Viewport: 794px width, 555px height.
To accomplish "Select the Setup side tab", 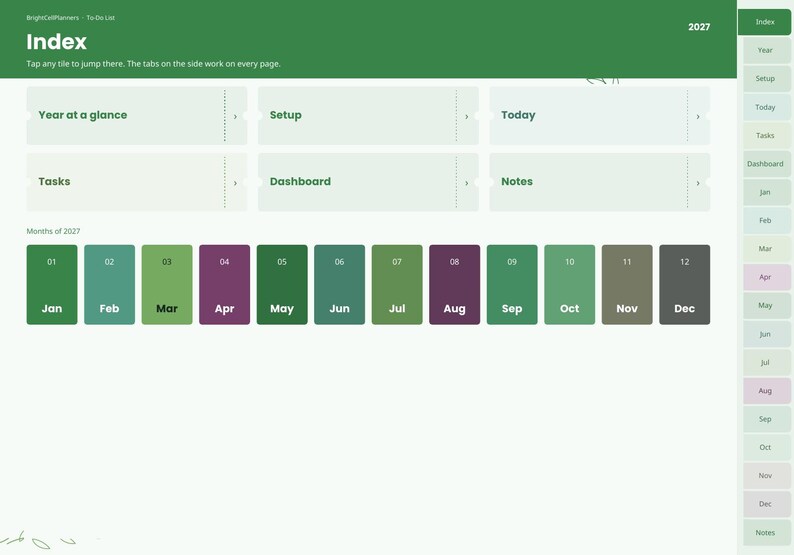I will point(767,78).
